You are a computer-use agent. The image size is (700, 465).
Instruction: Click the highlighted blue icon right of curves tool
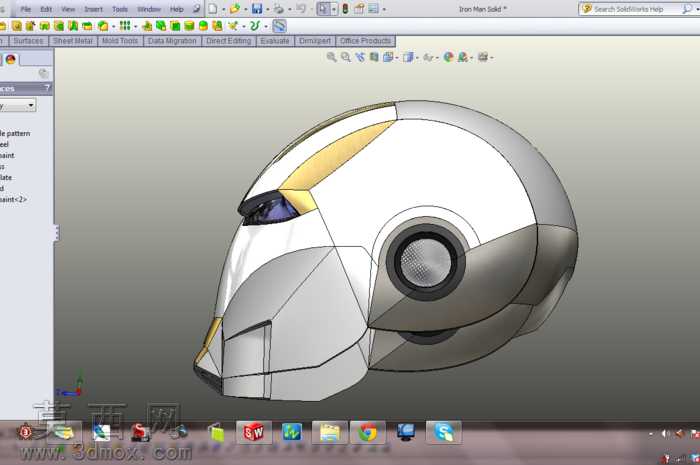coord(279,26)
